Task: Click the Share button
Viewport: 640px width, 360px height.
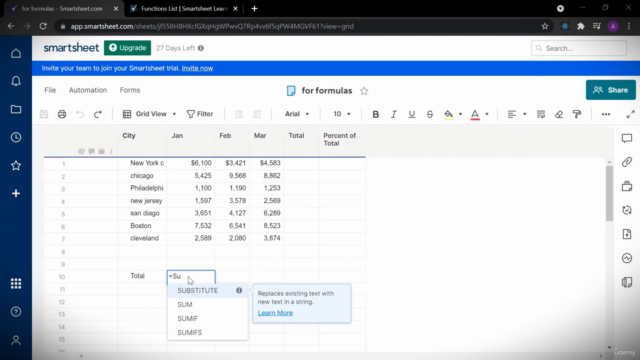Action: 611,90
